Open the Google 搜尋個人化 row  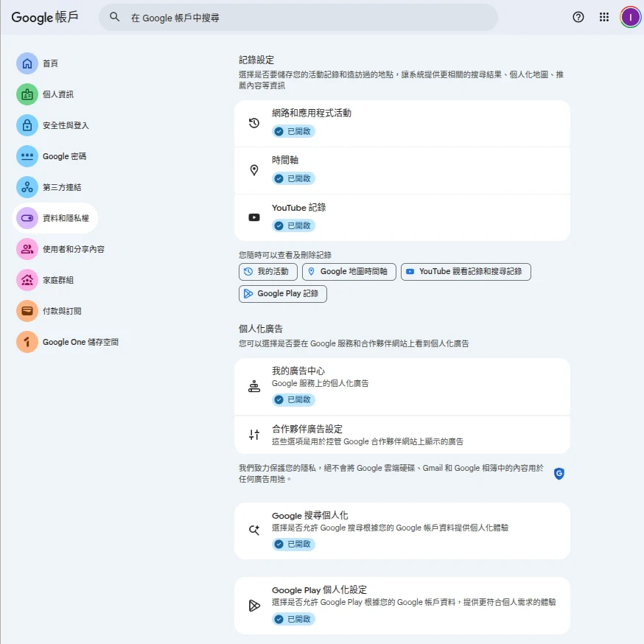pos(402,530)
